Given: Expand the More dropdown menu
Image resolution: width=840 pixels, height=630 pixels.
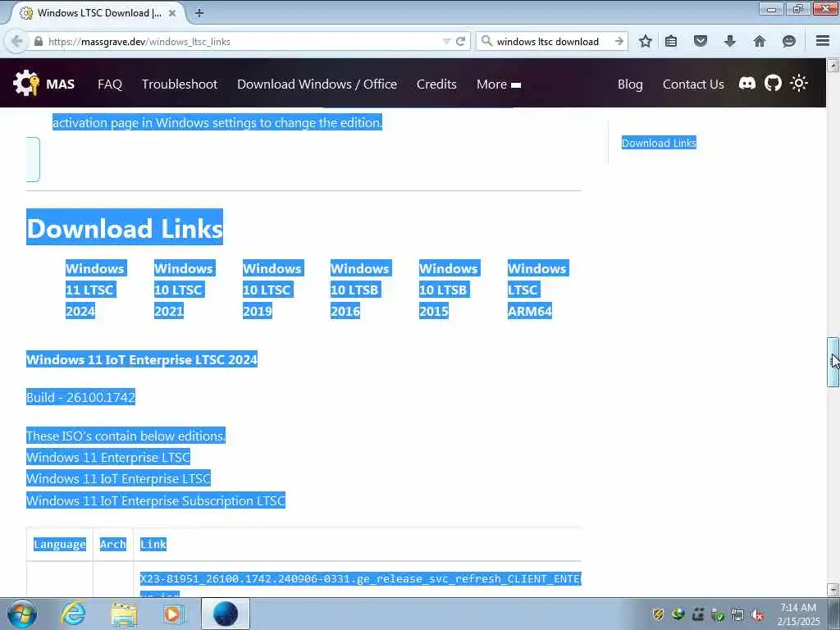Looking at the screenshot, I should [499, 84].
